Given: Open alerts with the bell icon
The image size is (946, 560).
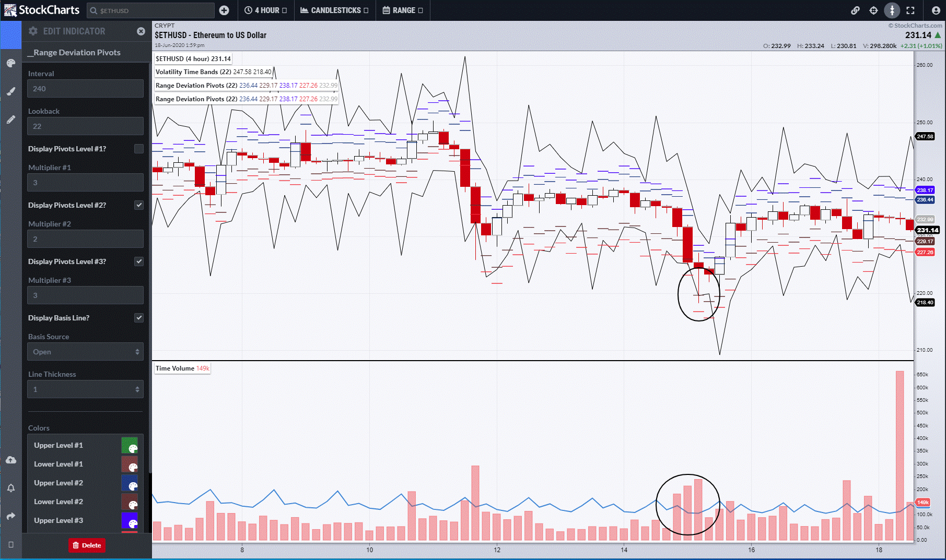Looking at the screenshot, I should pos(11,488).
